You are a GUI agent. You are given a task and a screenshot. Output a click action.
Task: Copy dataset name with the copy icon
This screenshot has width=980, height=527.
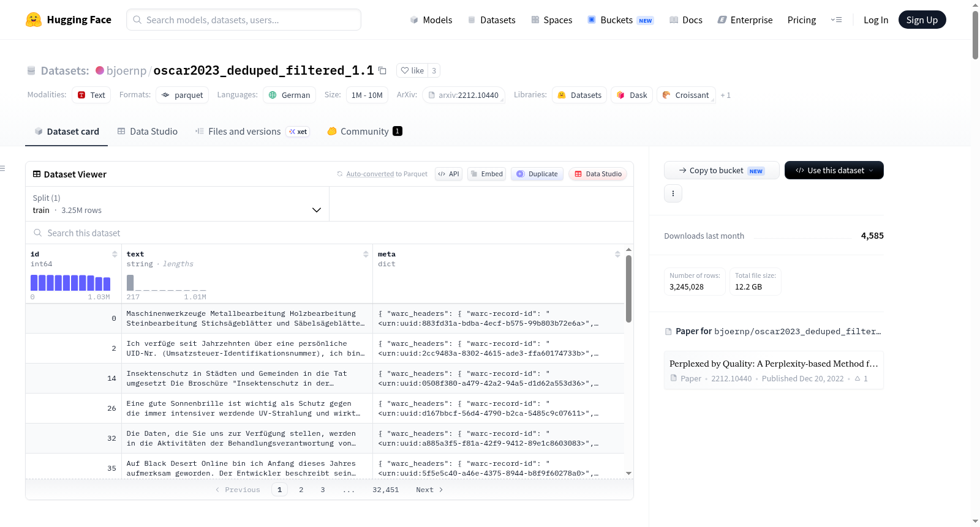pyautogui.click(x=382, y=70)
